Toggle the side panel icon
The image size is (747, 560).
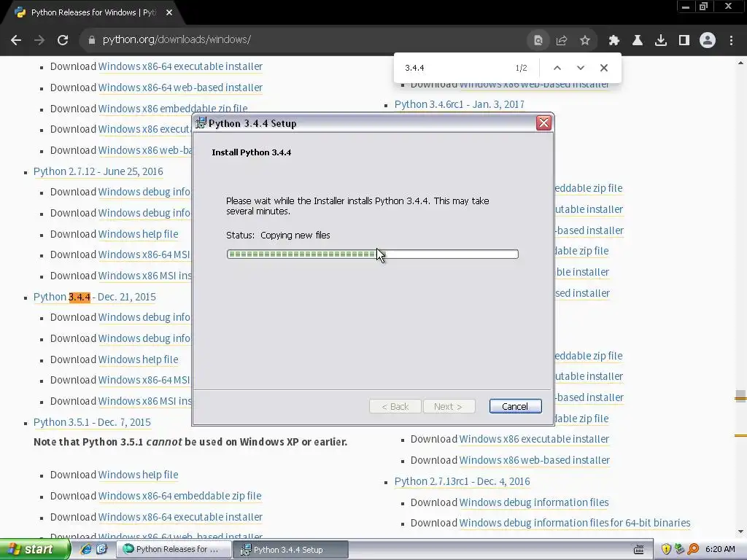pyautogui.click(x=684, y=41)
